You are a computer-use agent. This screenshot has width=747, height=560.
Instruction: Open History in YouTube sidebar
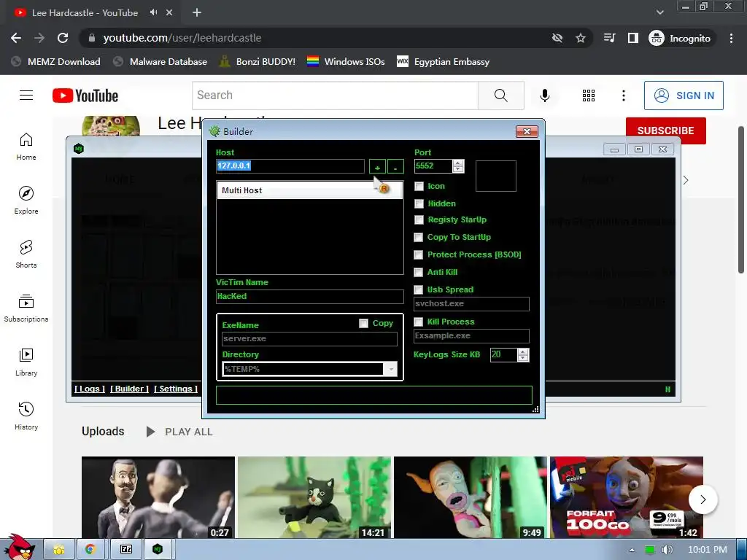pos(26,416)
